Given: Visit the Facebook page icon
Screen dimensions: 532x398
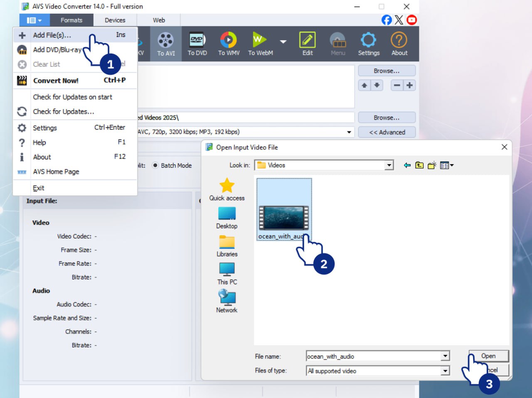Looking at the screenshot, I should click(x=386, y=20).
